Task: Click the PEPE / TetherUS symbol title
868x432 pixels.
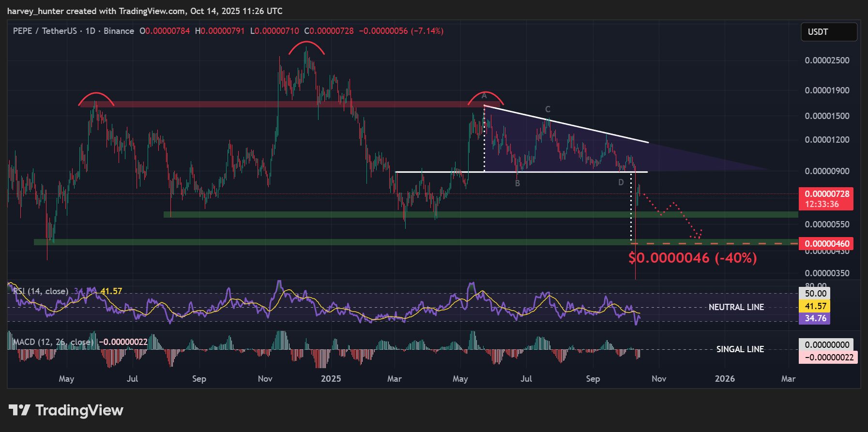Action: tap(45, 31)
